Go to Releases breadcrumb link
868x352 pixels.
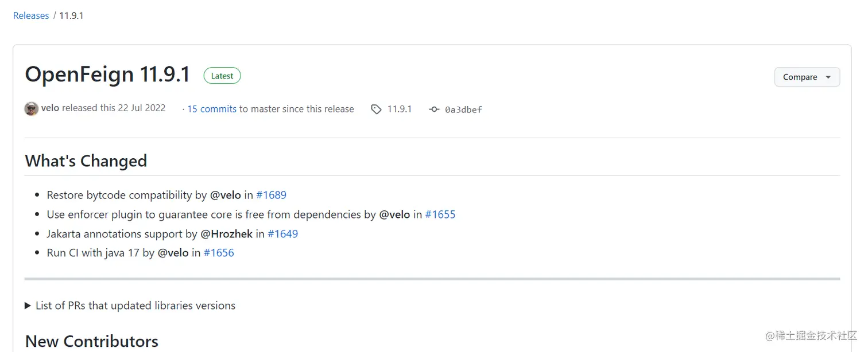point(31,15)
